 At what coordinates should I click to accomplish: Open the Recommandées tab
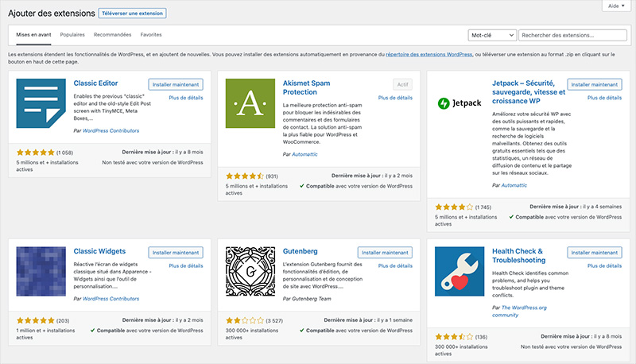112,35
